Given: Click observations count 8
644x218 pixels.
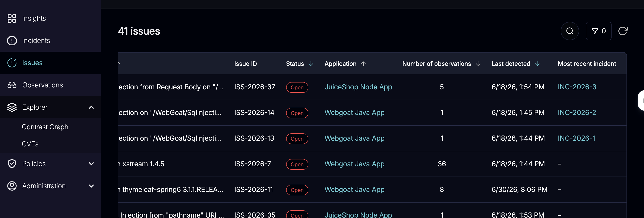Looking at the screenshot, I should click(x=442, y=189).
